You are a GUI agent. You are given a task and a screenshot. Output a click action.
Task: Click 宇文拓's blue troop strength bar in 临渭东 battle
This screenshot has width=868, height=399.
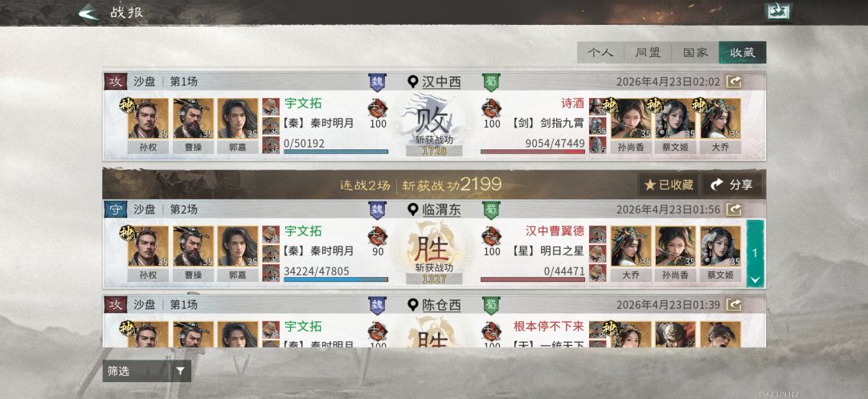pyautogui.click(x=336, y=279)
